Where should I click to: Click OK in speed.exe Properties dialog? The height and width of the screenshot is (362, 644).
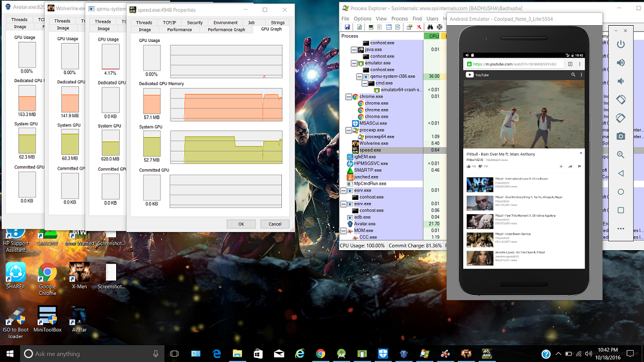[x=241, y=224]
